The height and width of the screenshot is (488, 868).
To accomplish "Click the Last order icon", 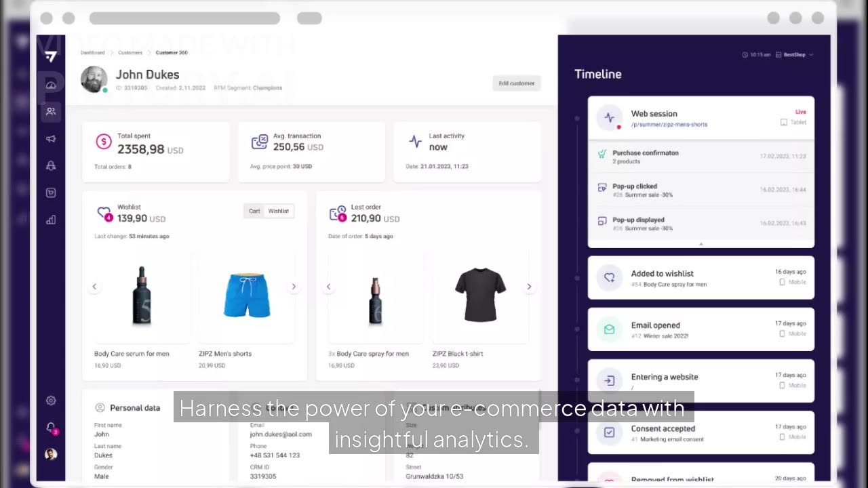I will [x=338, y=213].
